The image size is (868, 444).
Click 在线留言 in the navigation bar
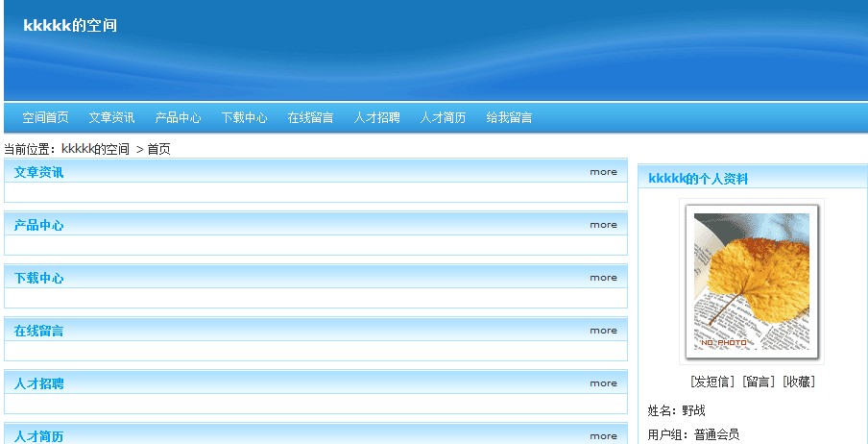click(310, 118)
